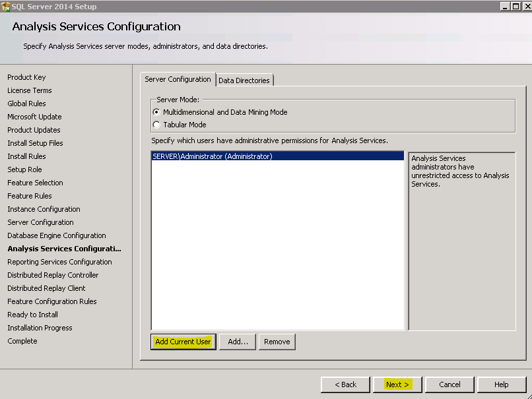Click Product Key step in sidebar
Image resolution: width=532 pixels, height=399 pixels.
tap(26, 77)
